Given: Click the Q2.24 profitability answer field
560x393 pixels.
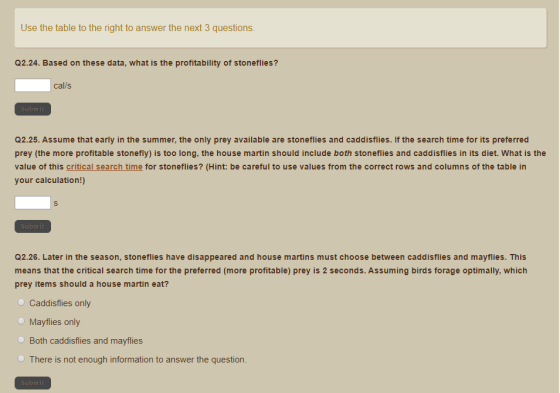Looking at the screenshot, I should click(x=32, y=85).
